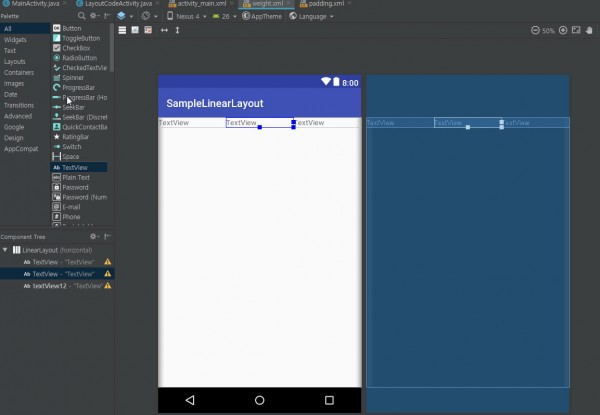Open the Nexus 4 device dropdown
The height and width of the screenshot is (415, 600).
click(187, 16)
